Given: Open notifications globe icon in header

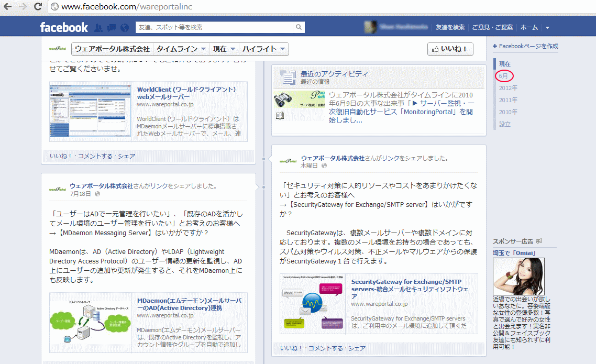Looking at the screenshot, I should [x=124, y=27].
